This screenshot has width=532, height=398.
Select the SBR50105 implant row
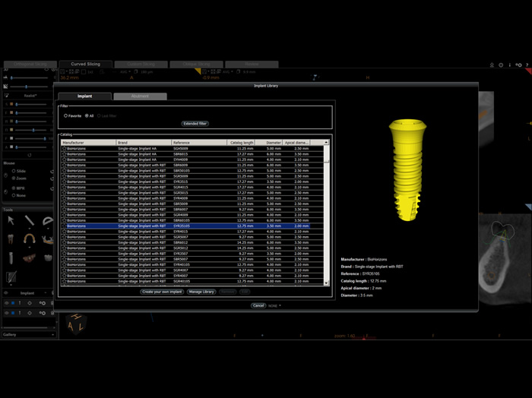(185, 171)
